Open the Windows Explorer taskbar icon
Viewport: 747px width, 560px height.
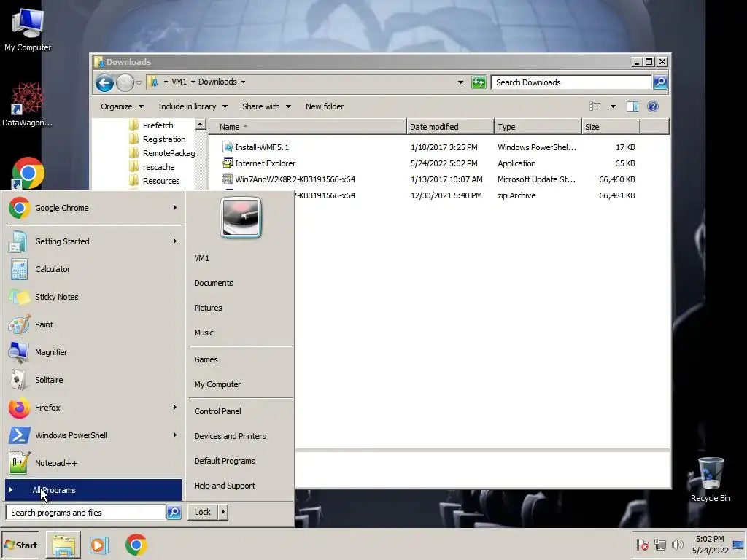tap(63, 545)
